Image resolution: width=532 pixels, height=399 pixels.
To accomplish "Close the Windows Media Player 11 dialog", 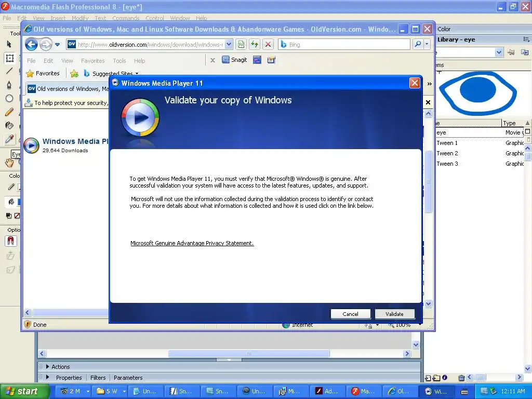I will click(x=415, y=83).
